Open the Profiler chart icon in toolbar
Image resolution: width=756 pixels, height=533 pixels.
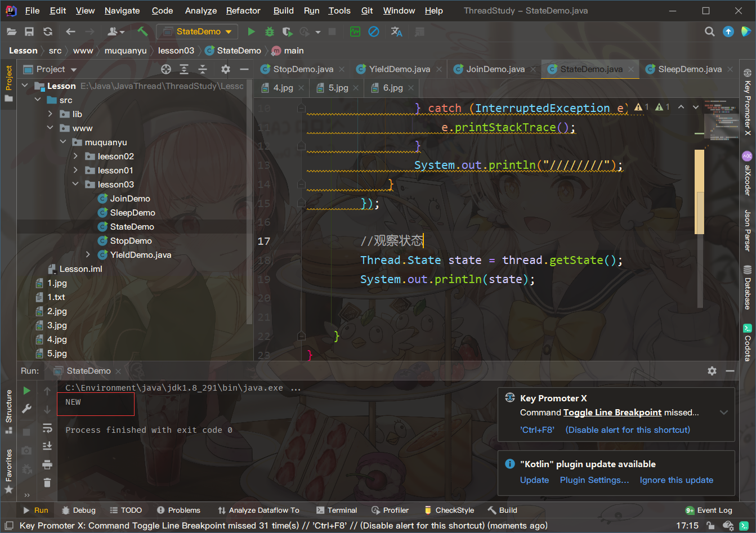tap(355, 32)
